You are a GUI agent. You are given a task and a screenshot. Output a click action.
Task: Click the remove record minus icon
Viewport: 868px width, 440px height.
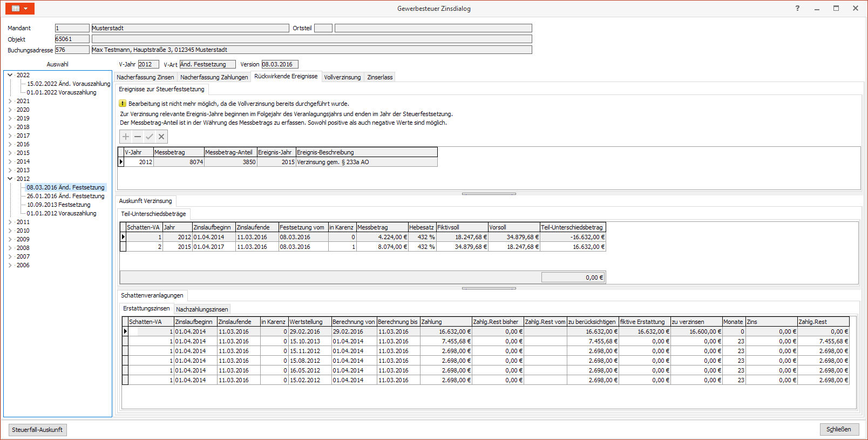138,137
